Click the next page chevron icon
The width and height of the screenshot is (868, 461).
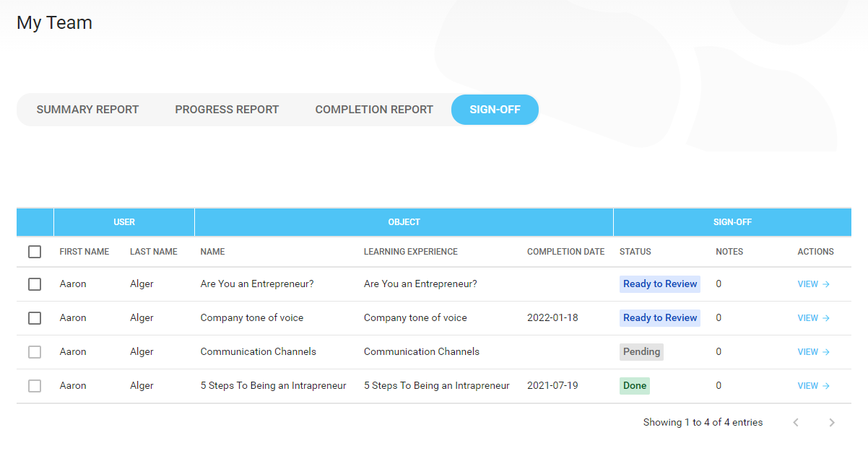[831, 422]
